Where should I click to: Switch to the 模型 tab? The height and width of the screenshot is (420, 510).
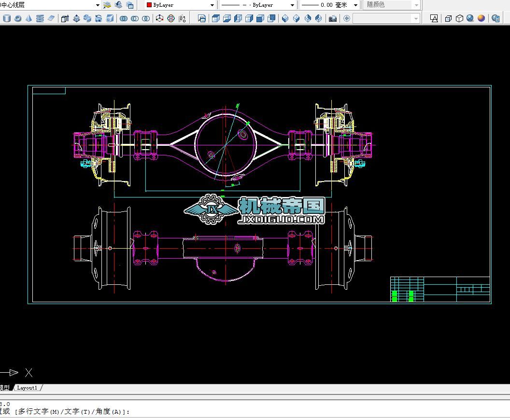tap(5, 388)
